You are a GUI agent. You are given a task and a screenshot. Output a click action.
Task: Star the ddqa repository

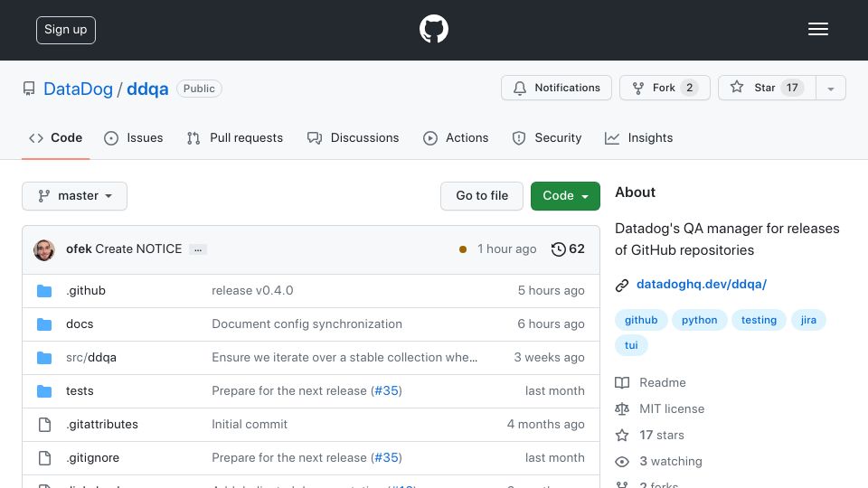pos(767,88)
